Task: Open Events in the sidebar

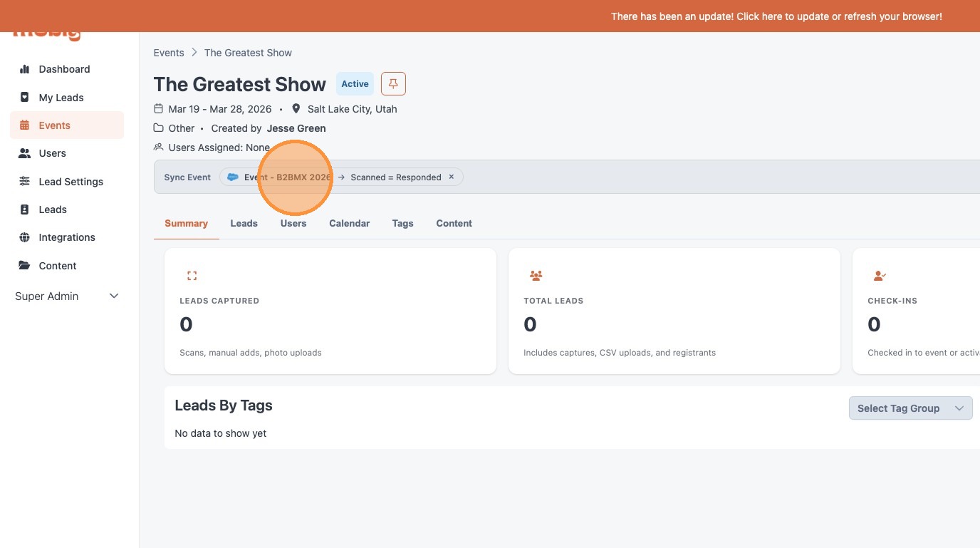Action: [54, 125]
